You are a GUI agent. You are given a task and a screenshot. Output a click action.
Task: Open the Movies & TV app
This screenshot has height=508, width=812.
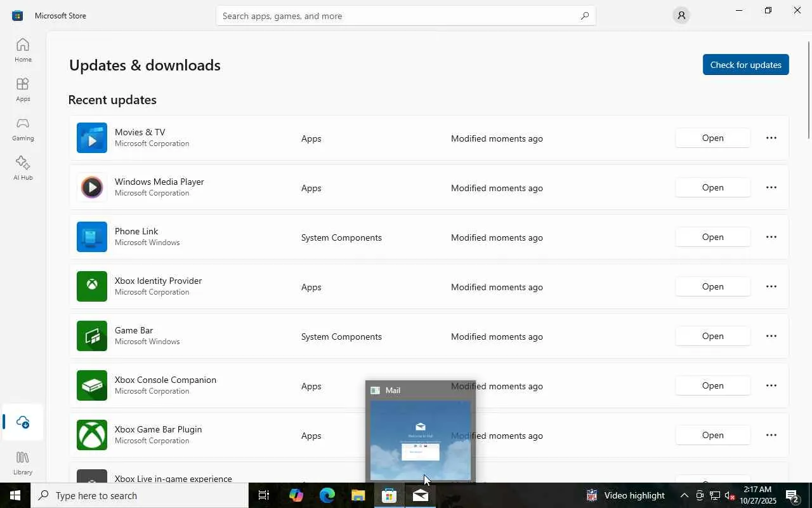[713, 138]
